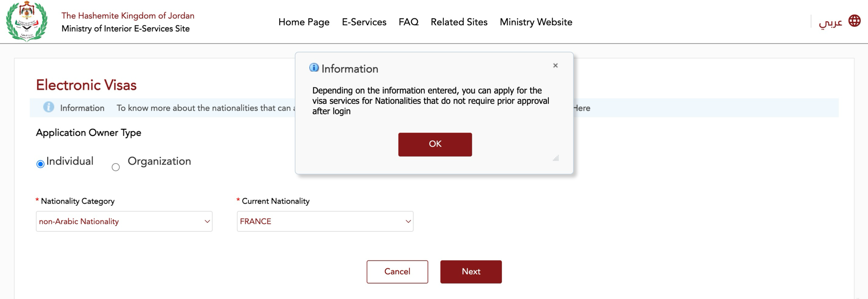Click the Cancel button
The width and height of the screenshot is (868, 299).
click(x=397, y=272)
